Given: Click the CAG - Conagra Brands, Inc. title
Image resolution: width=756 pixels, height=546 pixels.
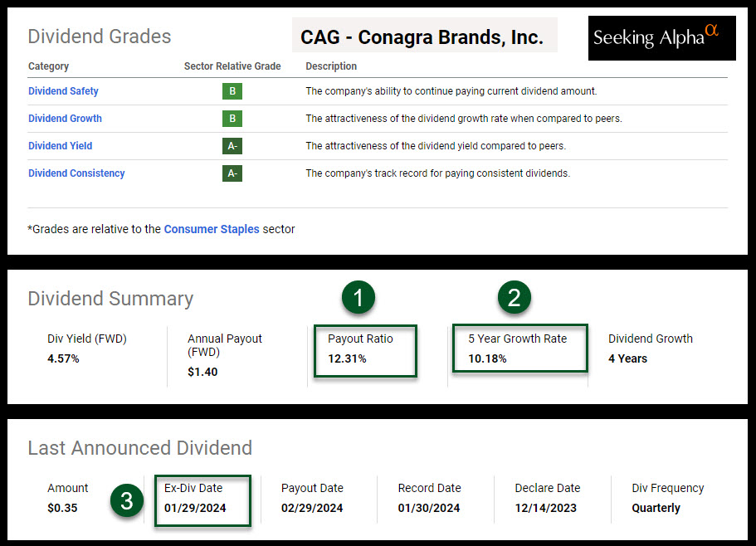Looking at the screenshot, I should pyautogui.click(x=422, y=37).
